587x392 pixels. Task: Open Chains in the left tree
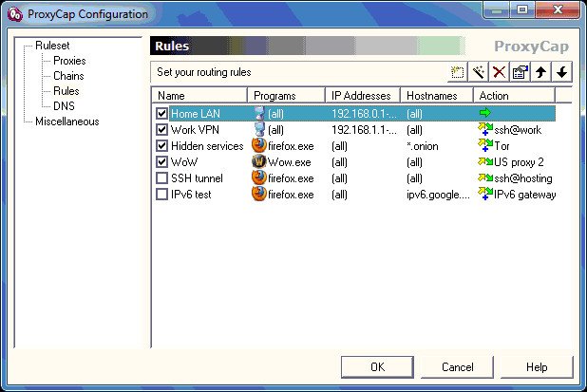68,76
